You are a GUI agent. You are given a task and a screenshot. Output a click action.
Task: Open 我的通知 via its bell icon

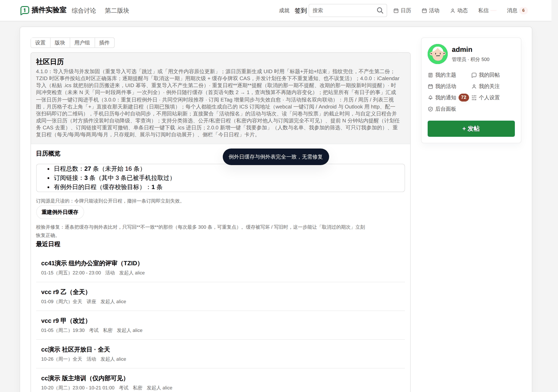[431, 98]
